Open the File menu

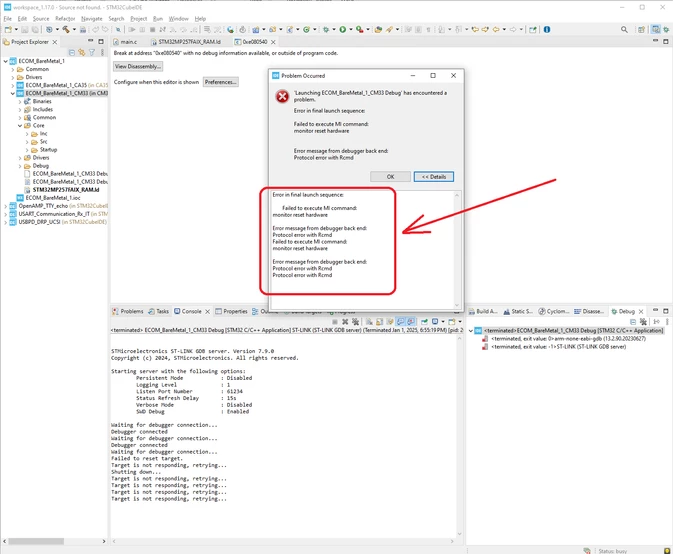(8, 19)
